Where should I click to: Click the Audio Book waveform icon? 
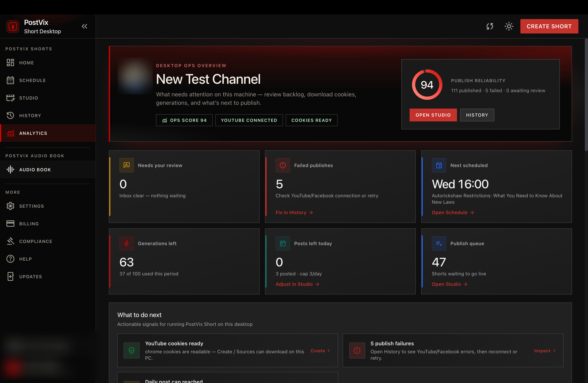click(10, 170)
